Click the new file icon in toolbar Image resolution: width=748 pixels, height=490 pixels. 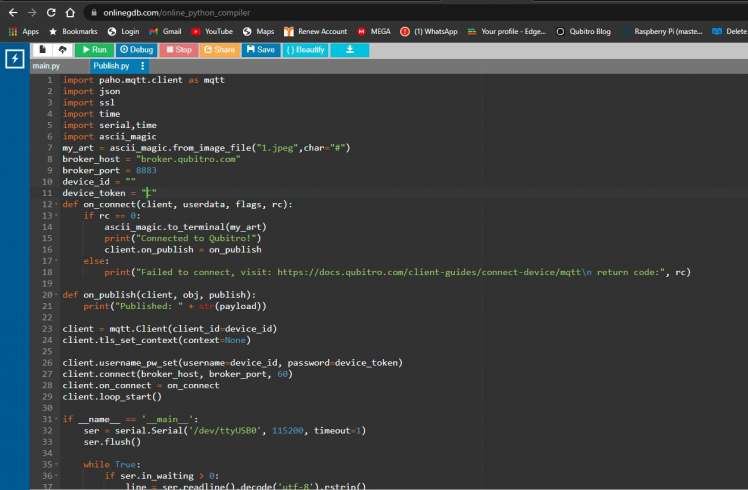click(44, 49)
